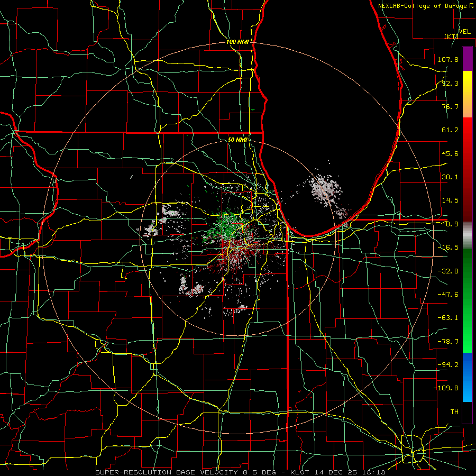The width and height of the screenshot is (476, 476).
Task: Select the -0.9 scale value
Action: (x=450, y=224)
